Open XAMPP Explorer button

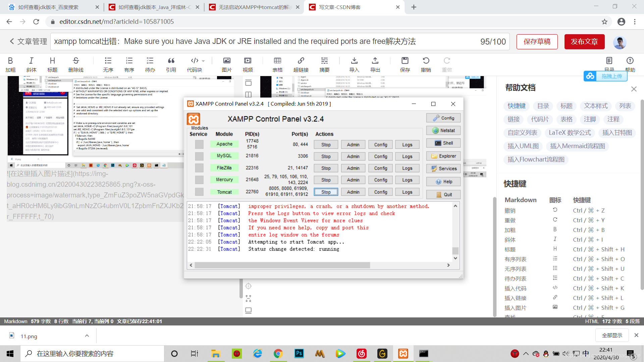(x=443, y=156)
